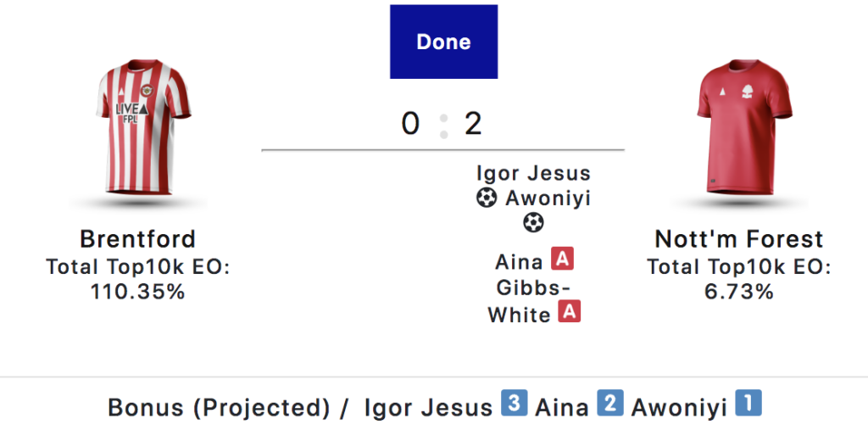Image resolution: width=868 pixels, height=430 pixels.
Task: Click the assist badge next to Gibbs-White
Action: pos(570,312)
